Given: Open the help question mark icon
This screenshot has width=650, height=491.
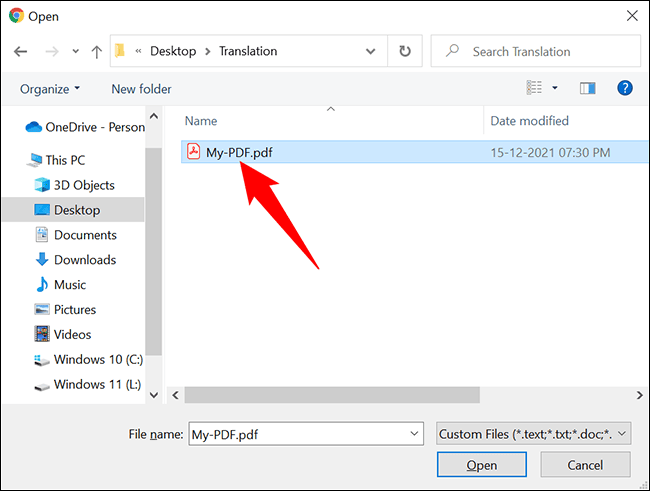Looking at the screenshot, I should (x=624, y=88).
